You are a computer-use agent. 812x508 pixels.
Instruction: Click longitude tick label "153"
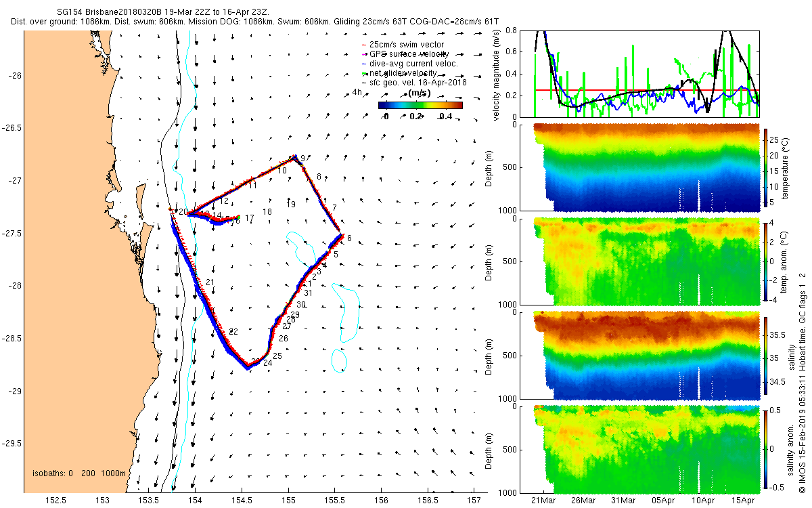tap(102, 501)
